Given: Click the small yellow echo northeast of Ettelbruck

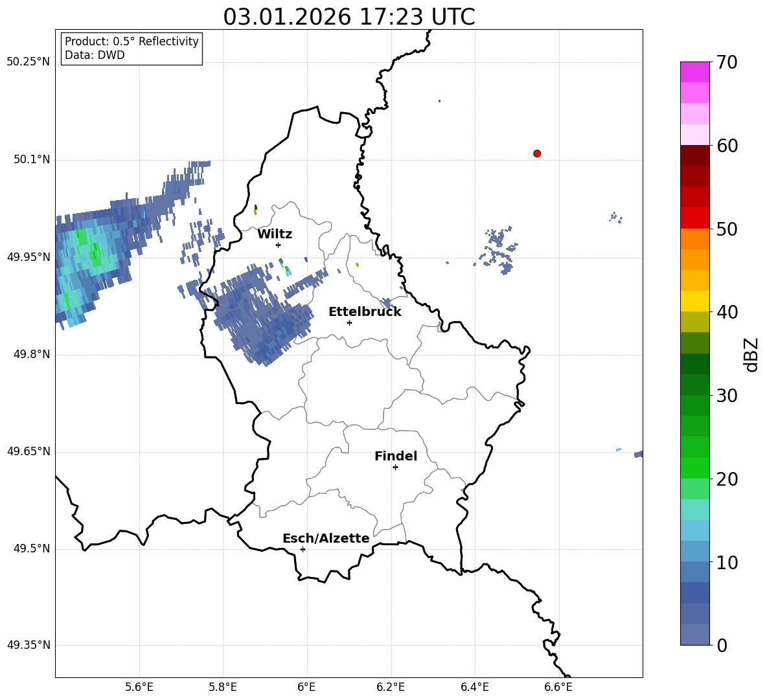Looking at the screenshot, I should point(358,264).
